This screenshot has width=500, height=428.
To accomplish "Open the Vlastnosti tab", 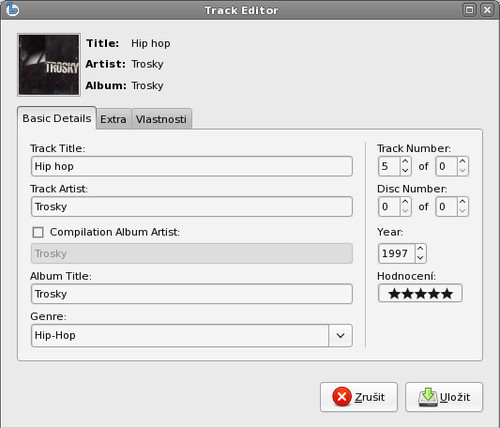I will pyautogui.click(x=161, y=119).
